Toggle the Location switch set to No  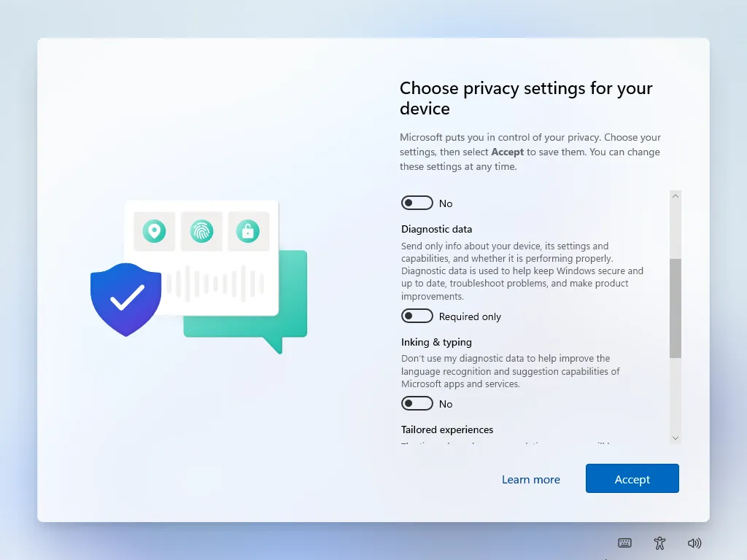pyautogui.click(x=417, y=203)
